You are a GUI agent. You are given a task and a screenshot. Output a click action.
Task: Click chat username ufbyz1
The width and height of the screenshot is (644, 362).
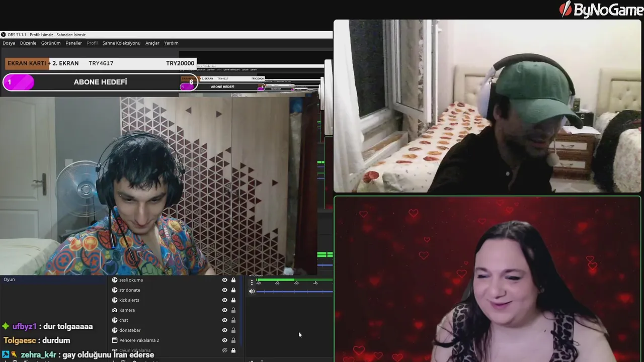25,326
